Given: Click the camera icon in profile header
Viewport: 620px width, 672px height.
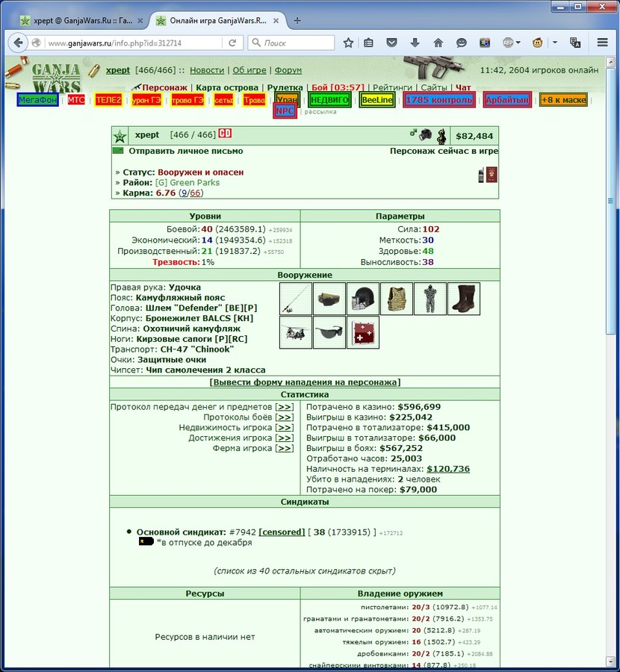Looking at the screenshot, I should pos(425,134).
